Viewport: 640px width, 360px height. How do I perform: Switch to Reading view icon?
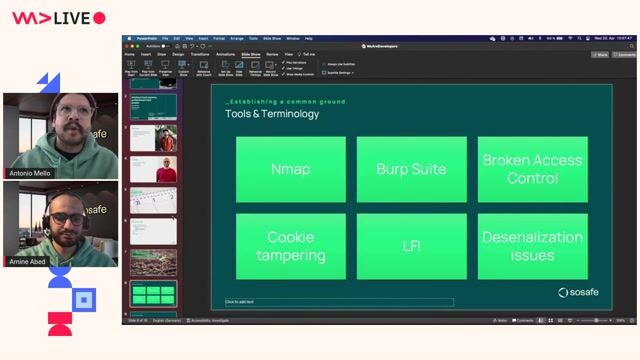pyautogui.click(x=560, y=321)
